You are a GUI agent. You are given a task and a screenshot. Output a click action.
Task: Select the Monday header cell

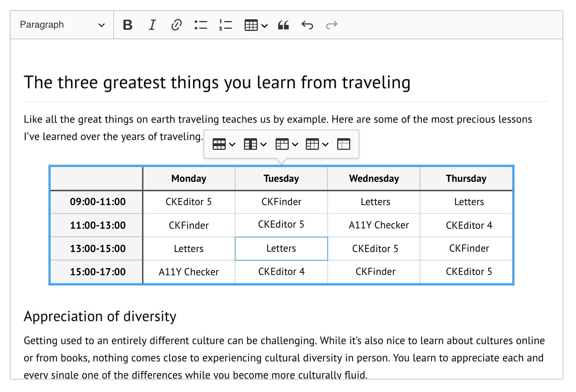tap(189, 178)
